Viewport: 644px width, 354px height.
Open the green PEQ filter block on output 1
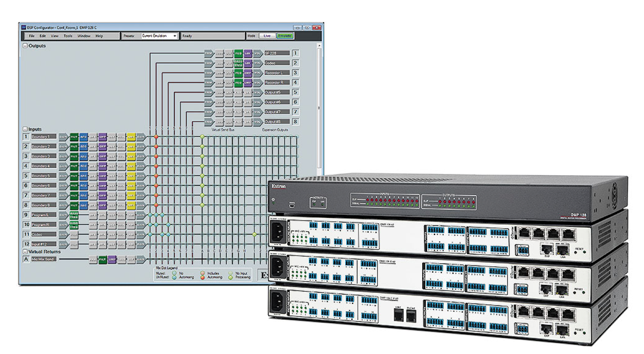[x=238, y=53]
